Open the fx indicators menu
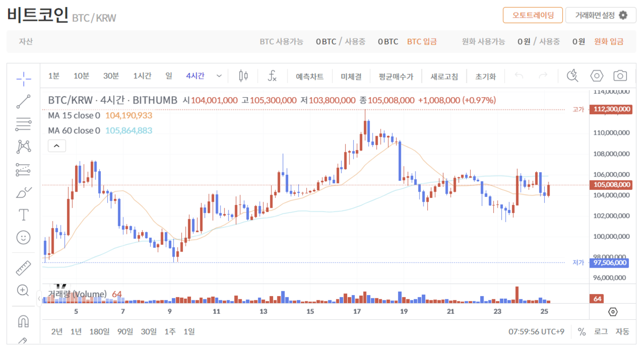644x353 pixels. point(272,76)
